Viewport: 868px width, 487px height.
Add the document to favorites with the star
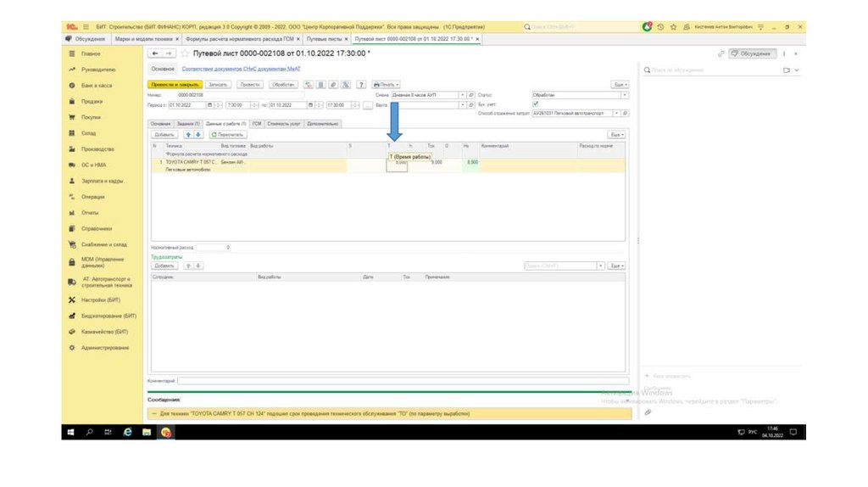[185, 53]
